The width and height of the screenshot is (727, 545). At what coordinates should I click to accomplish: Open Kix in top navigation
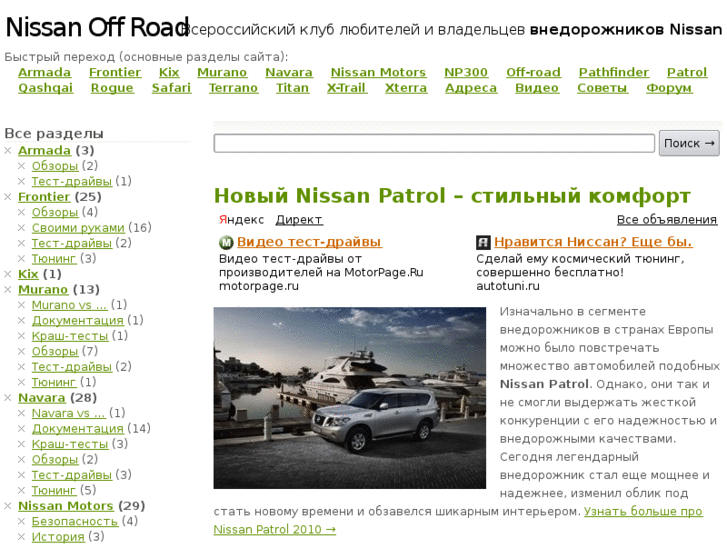click(x=169, y=72)
